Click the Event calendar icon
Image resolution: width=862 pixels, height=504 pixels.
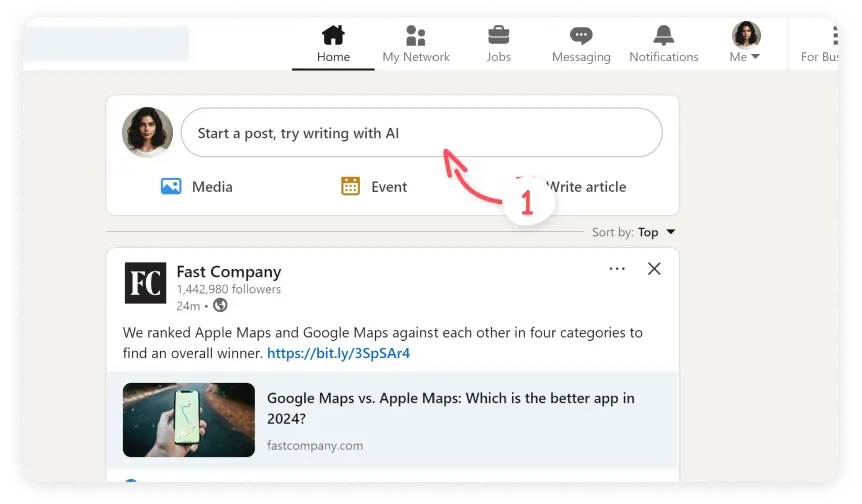click(350, 186)
